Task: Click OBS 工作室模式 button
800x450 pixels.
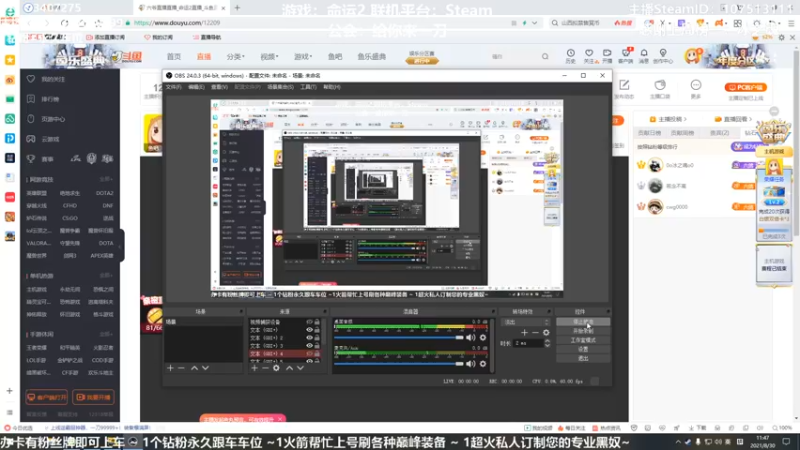Action: [583, 340]
